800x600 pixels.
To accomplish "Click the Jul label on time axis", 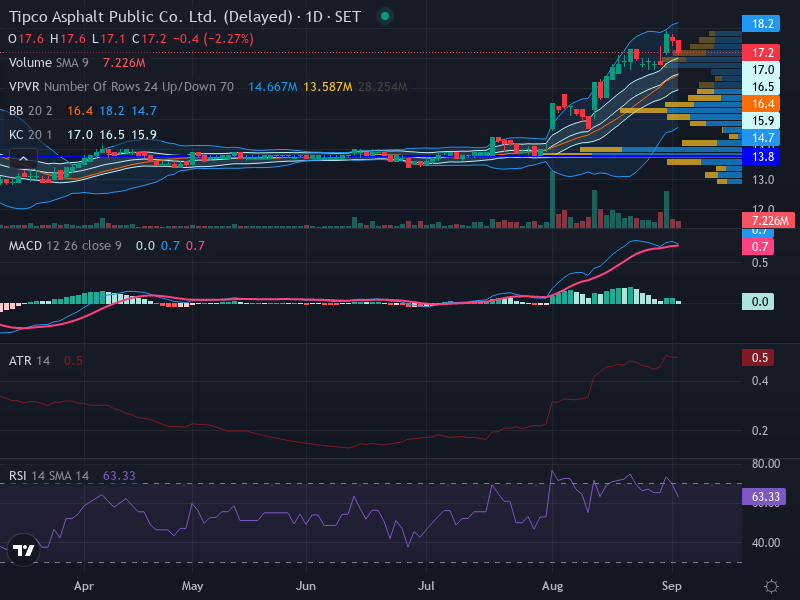I will click(x=426, y=586).
